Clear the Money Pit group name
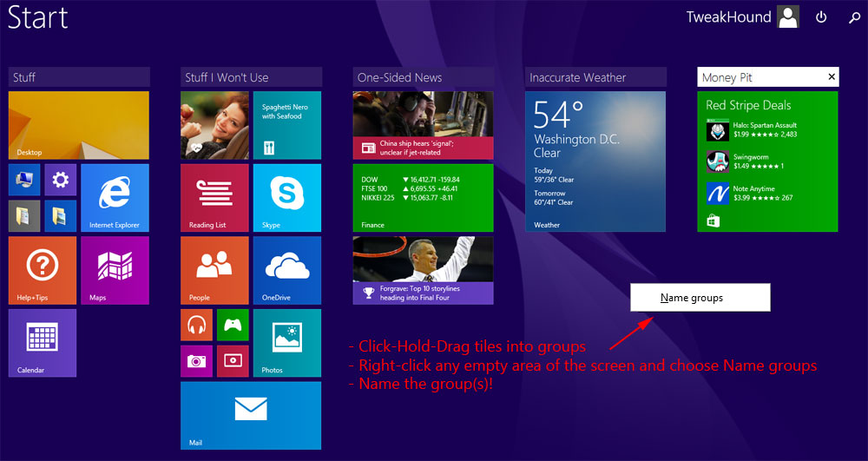This screenshot has width=868, height=461. point(832,77)
